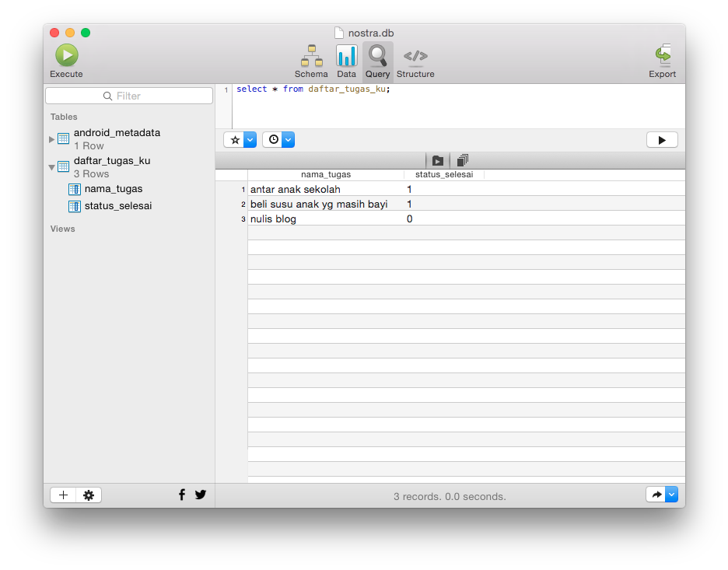The width and height of the screenshot is (728, 570).
Task: Open the gear settings button
Action: pyautogui.click(x=89, y=495)
